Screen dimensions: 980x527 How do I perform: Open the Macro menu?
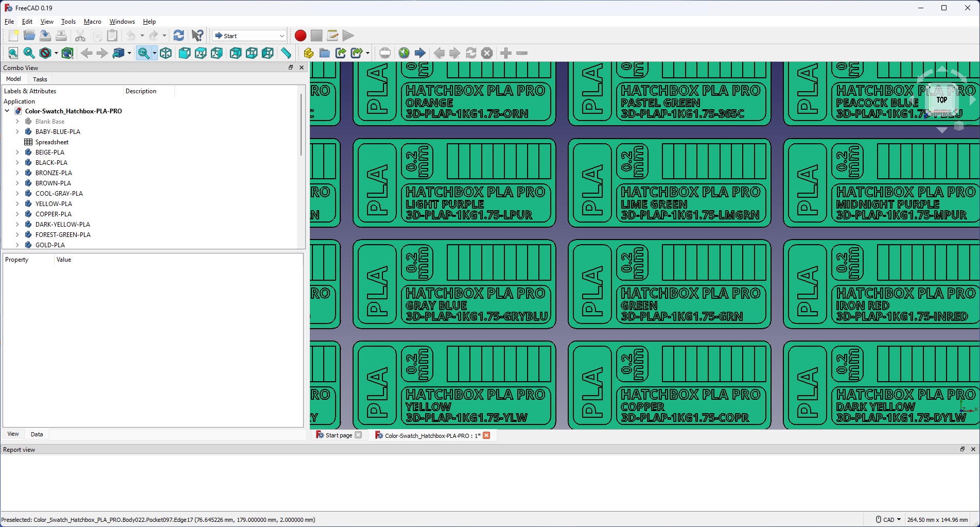(93, 22)
